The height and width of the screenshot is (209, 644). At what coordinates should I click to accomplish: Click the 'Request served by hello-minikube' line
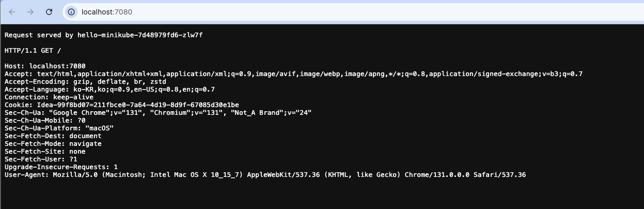coord(107,35)
